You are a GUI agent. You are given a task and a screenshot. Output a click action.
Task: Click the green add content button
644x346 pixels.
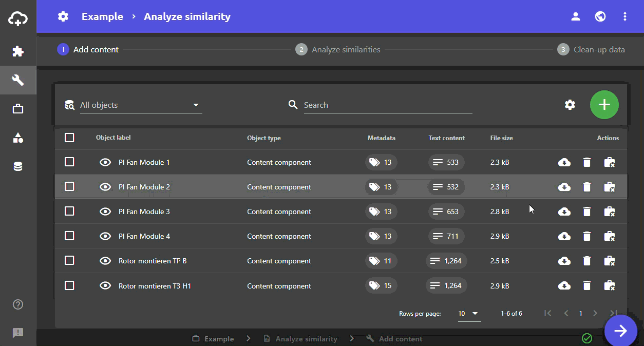[x=604, y=105]
